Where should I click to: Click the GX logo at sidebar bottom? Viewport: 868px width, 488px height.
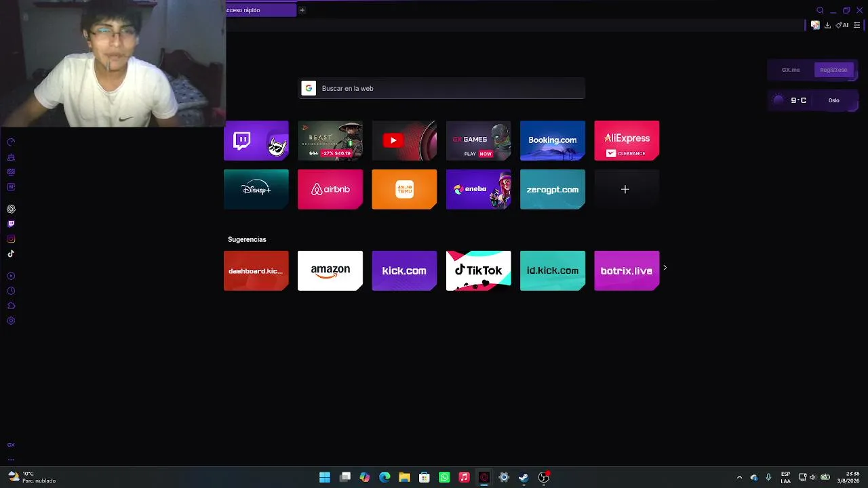(x=11, y=445)
